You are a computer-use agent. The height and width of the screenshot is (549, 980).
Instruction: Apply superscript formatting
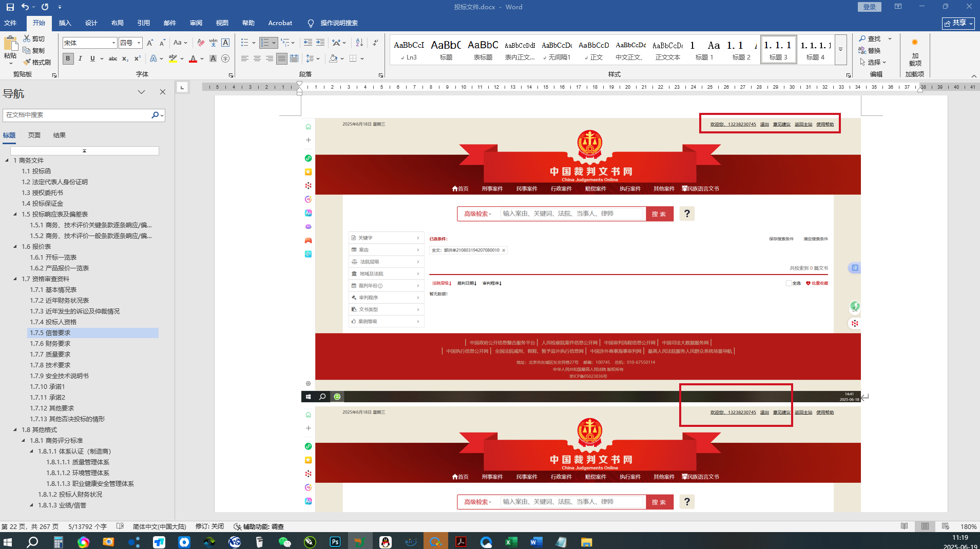(138, 59)
